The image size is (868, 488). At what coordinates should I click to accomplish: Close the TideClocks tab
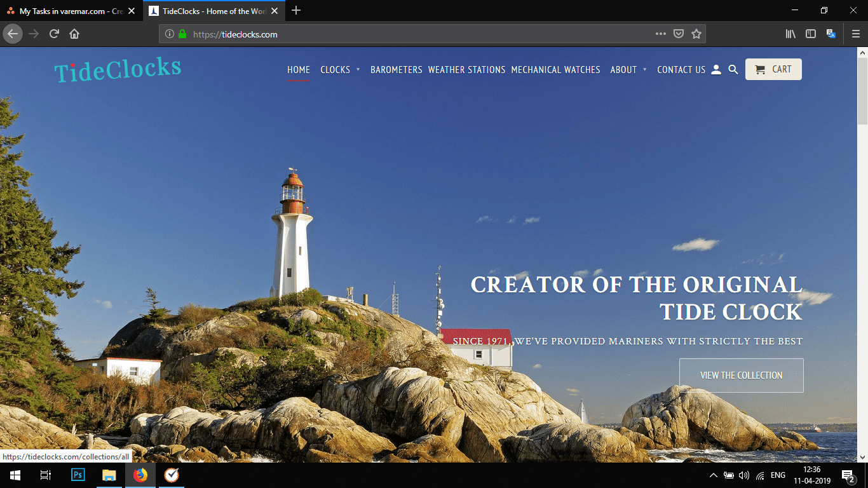click(x=275, y=11)
